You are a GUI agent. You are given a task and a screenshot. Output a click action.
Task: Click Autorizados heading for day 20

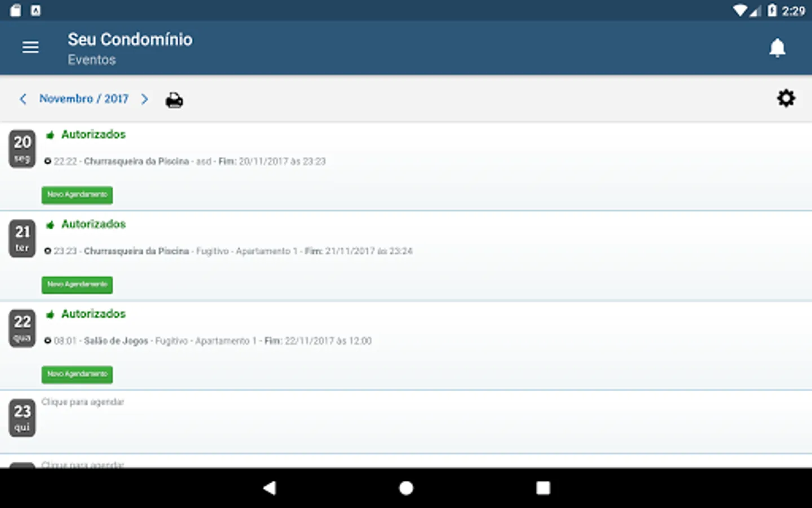coord(94,134)
